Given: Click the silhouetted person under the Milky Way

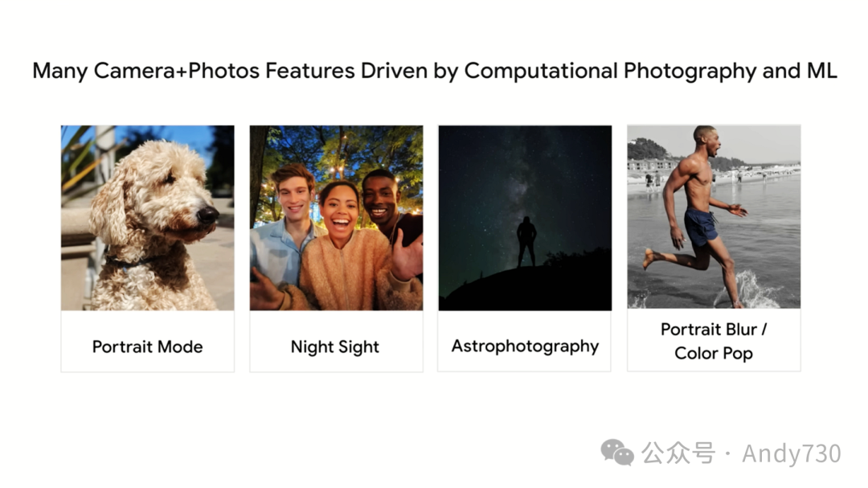Looking at the screenshot, I should [x=526, y=240].
